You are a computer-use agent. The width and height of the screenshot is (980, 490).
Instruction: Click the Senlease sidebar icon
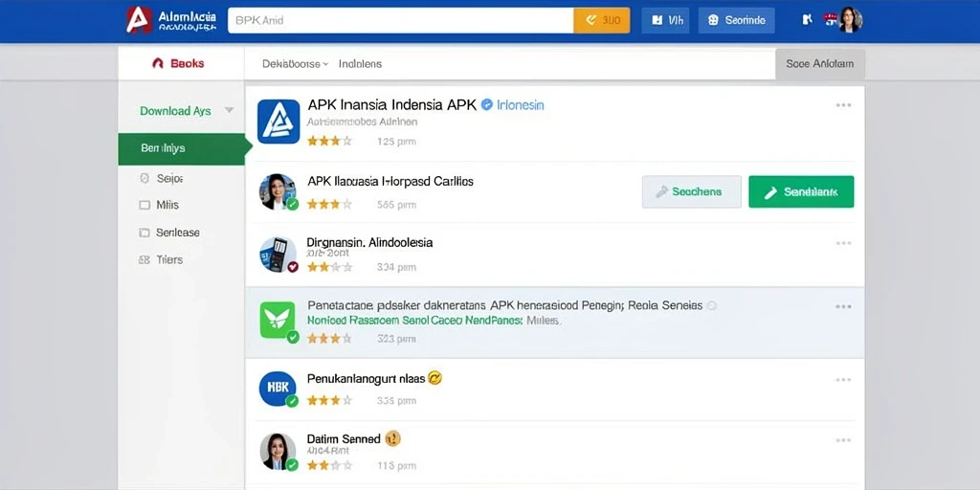(145, 233)
